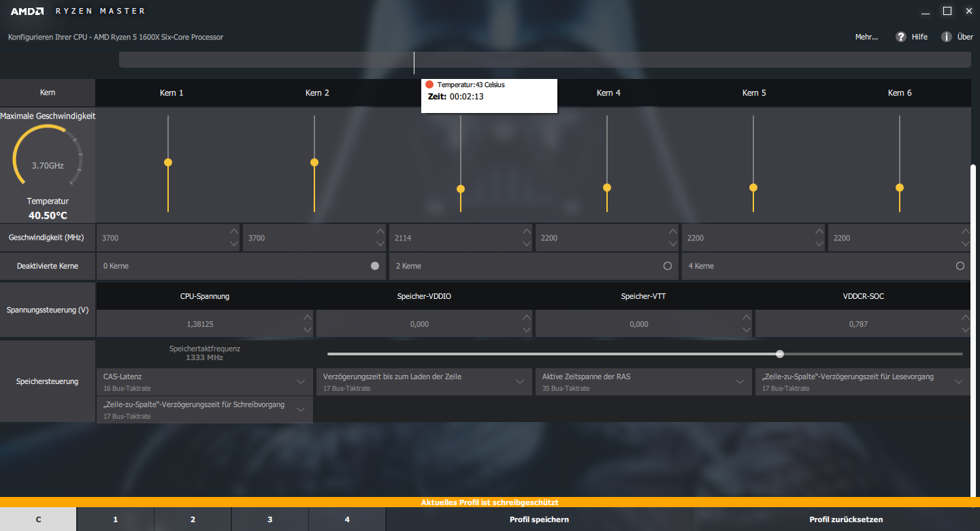The image size is (980, 531).
Task: Decrease Kern 5 speed with down arrow
Action: (819, 244)
